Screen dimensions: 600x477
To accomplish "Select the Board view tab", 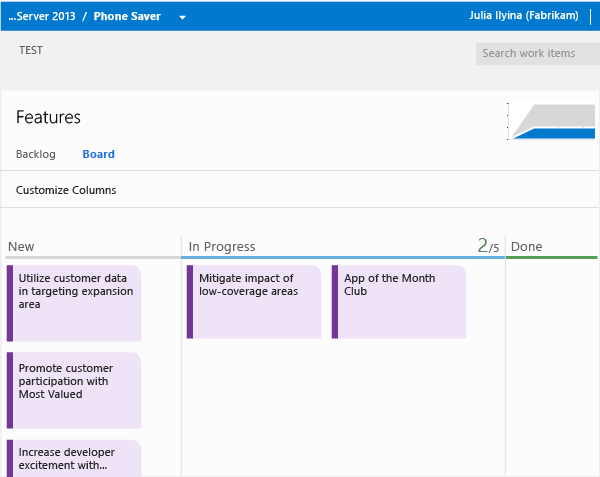I will click(x=98, y=154).
